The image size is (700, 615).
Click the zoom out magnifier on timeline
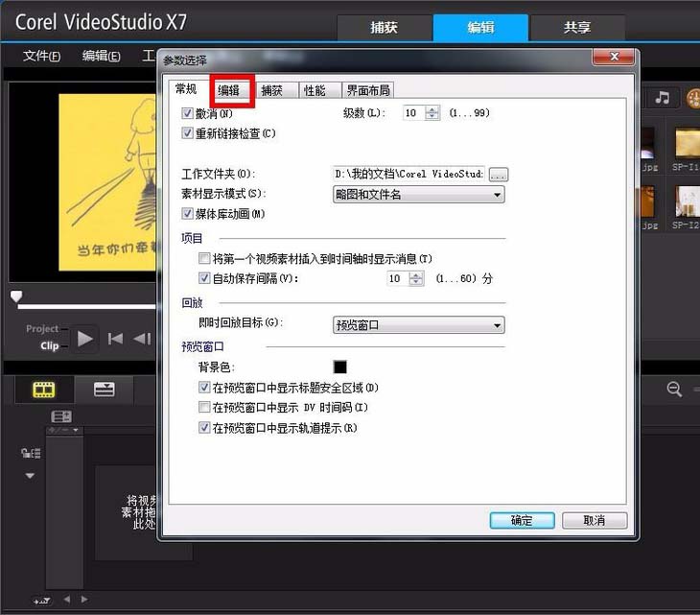point(674,390)
